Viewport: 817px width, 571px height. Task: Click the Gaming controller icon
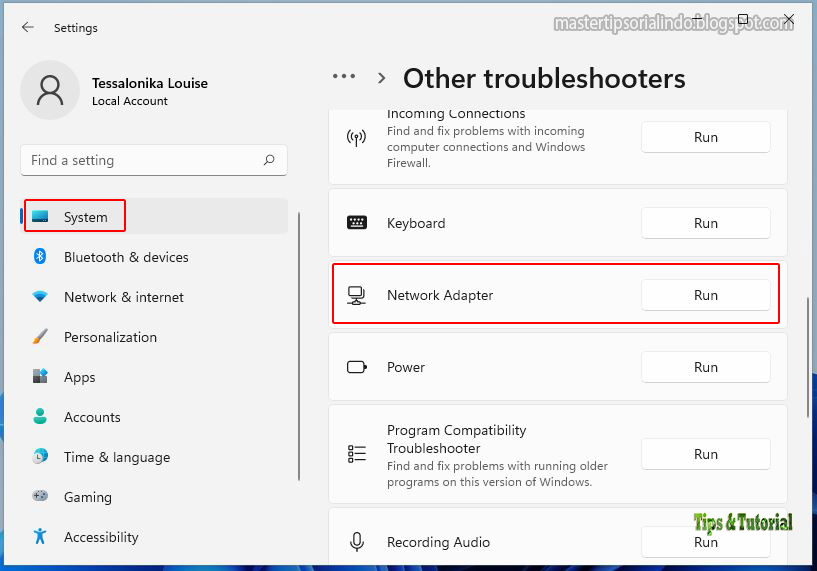(x=40, y=496)
